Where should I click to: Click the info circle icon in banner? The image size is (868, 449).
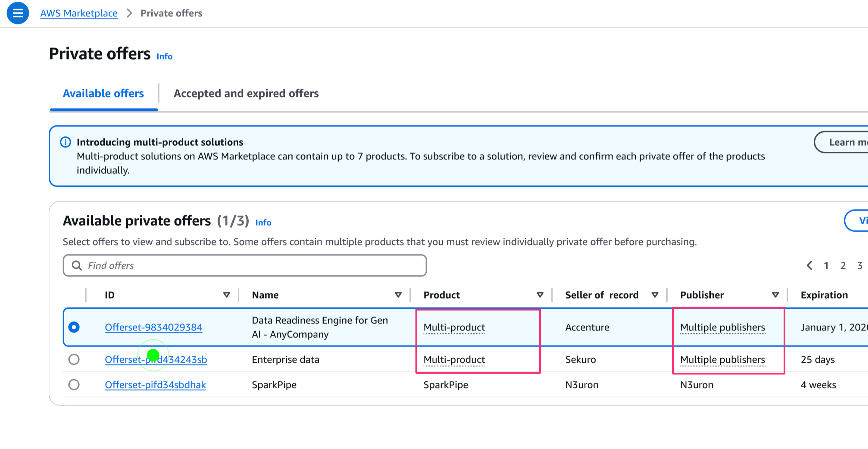click(x=65, y=142)
